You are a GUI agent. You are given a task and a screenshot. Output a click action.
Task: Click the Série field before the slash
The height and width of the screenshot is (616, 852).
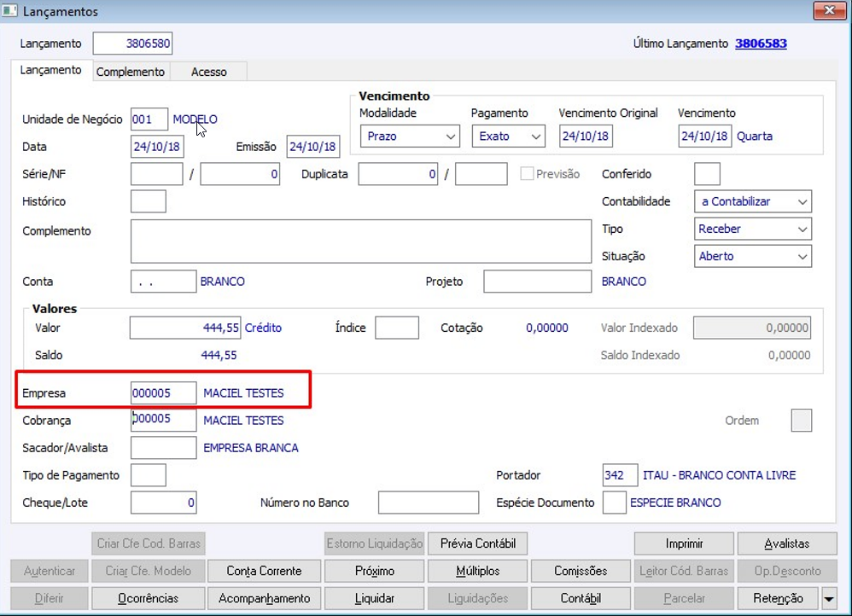(156, 174)
